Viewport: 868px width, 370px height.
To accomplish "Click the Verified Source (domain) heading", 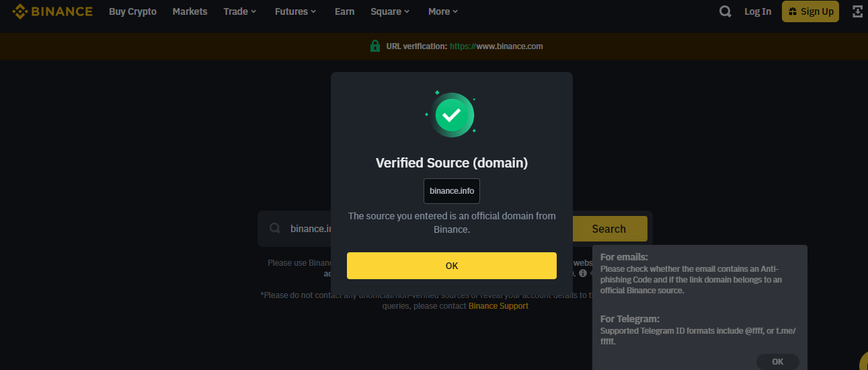I will click(x=452, y=163).
